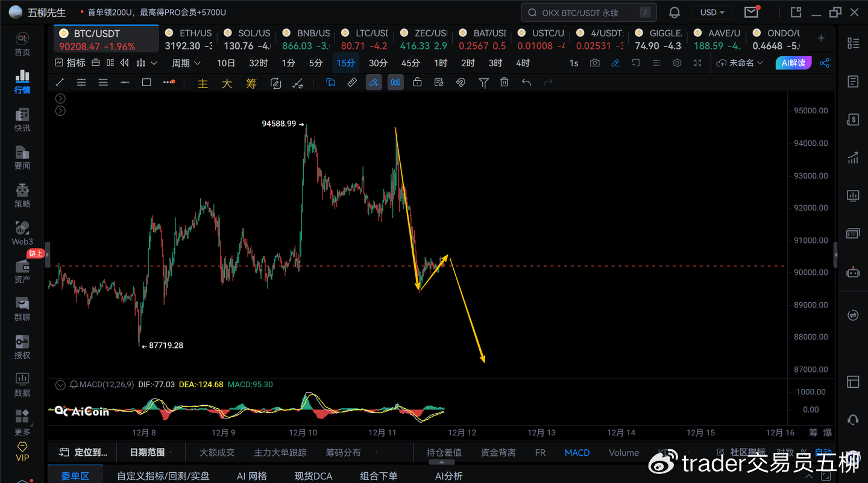Viewport: 868px width, 483px height.
Task: Open chart settings hexagon icon
Action: pos(677,63)
